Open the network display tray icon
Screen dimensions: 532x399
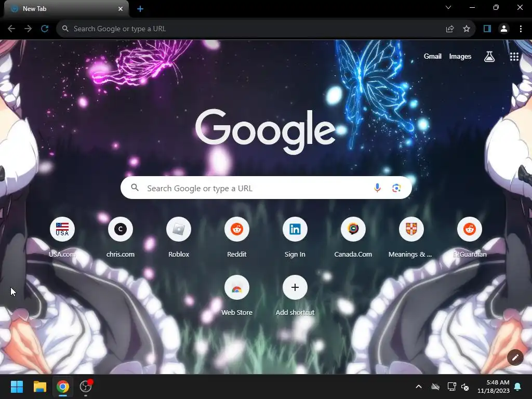point(451,387)
